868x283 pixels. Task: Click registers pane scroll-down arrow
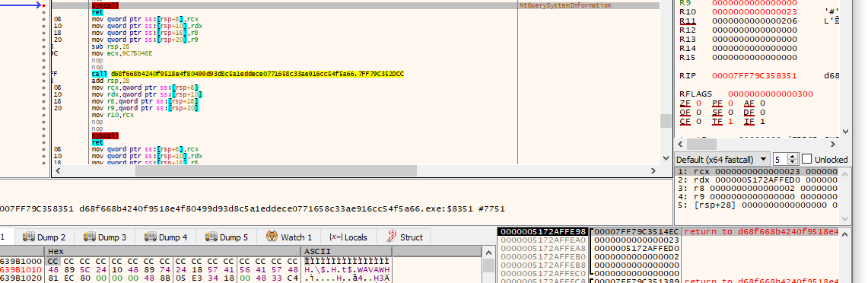coord(844,131)
